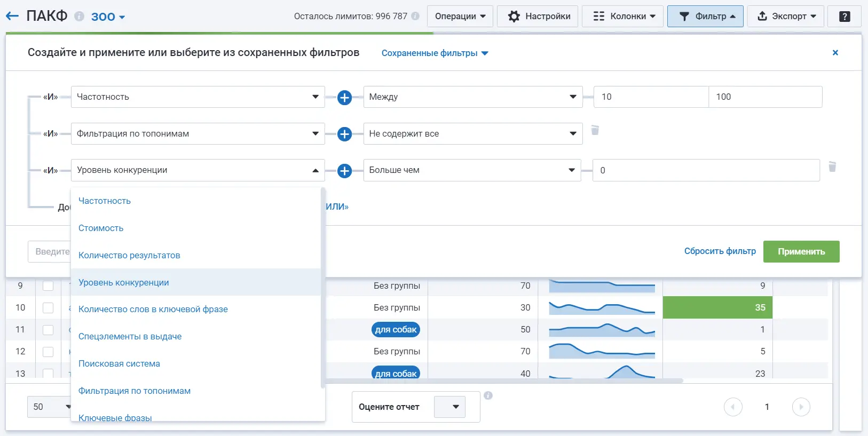868x436 pixels.
Task: Go to previous page arrow
Action: [x=733, y=407]
